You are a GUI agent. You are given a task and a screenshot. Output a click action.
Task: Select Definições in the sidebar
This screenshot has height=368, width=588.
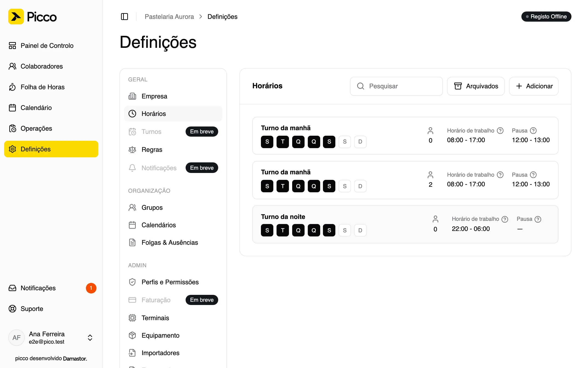click(51, 149)
